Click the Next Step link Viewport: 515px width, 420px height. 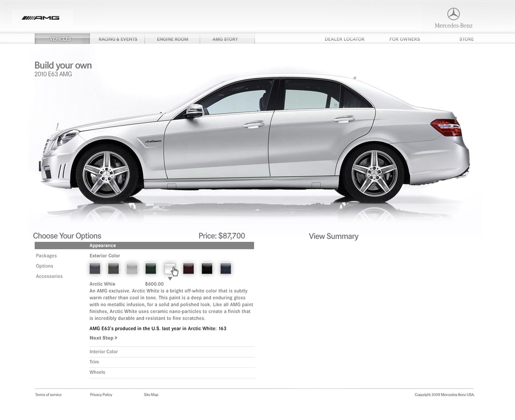coord(103,338)
